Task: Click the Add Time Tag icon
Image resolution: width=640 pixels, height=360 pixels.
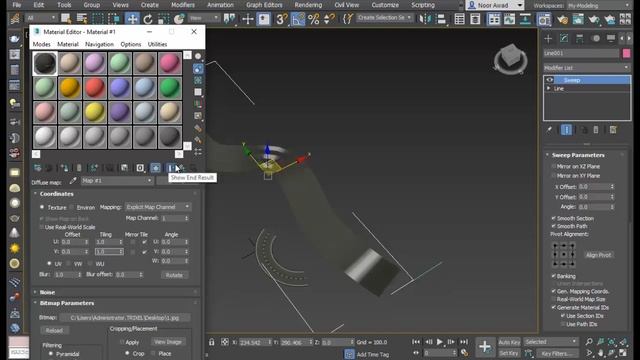Action: [x=349, y=354]
